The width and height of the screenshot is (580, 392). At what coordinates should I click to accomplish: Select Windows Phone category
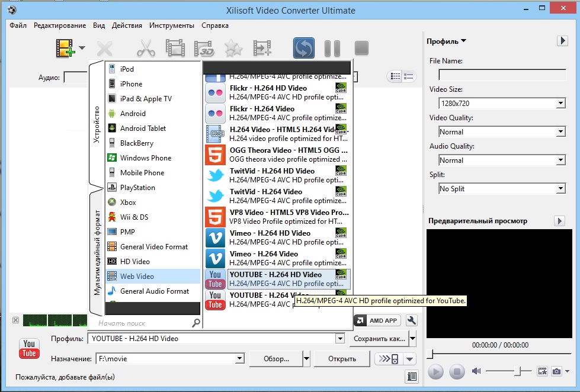coord(153,158)
